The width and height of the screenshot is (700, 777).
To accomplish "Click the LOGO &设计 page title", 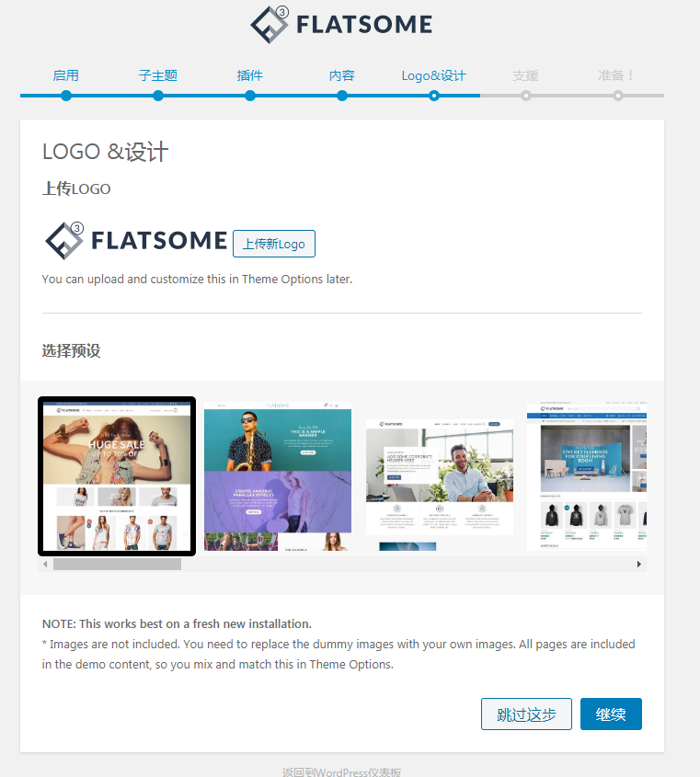I will 105,152.
